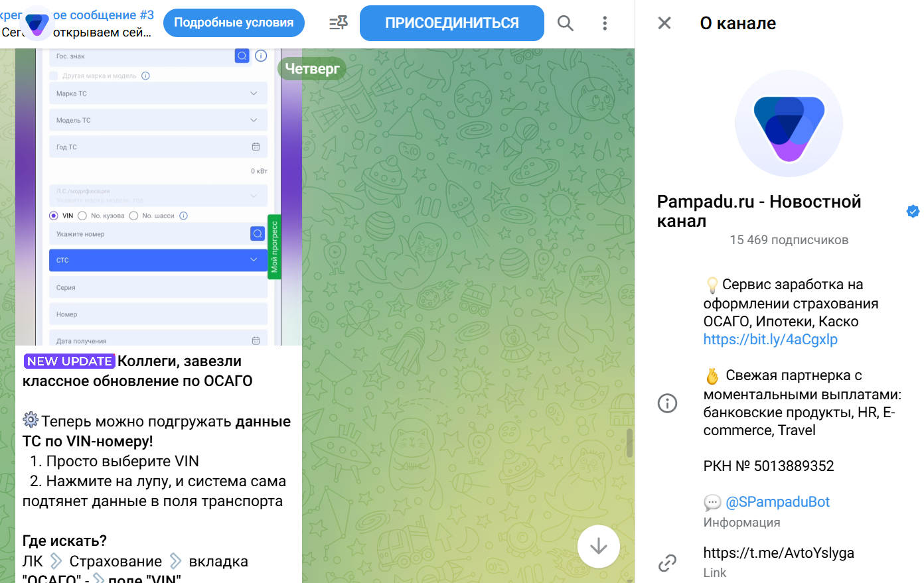Screen dimensions: 924x583
Task: Select the No. кузова radio option
Action: [x=82, y=216]
